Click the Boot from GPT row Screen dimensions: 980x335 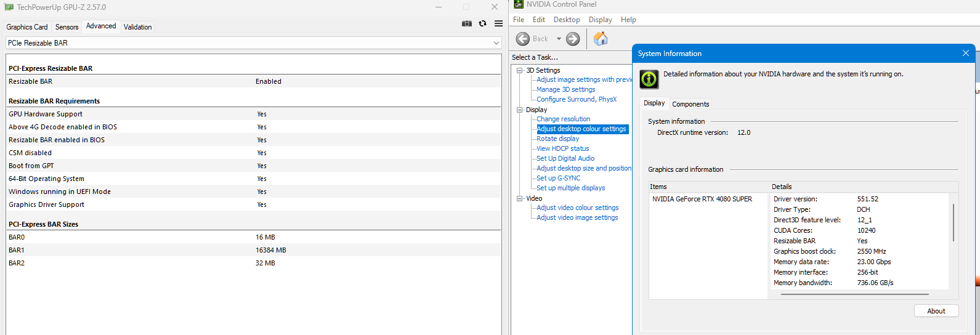pyautogui.click(x=253, y=166)
